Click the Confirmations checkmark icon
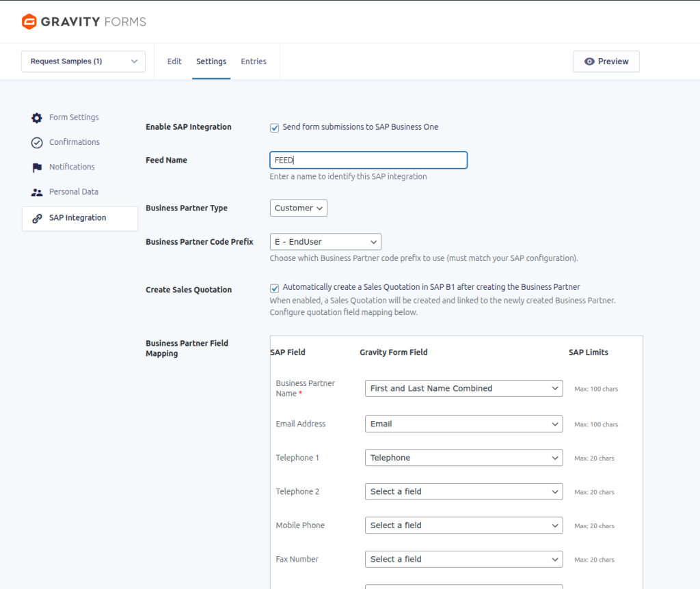The image size is (700, 589). 36,142
